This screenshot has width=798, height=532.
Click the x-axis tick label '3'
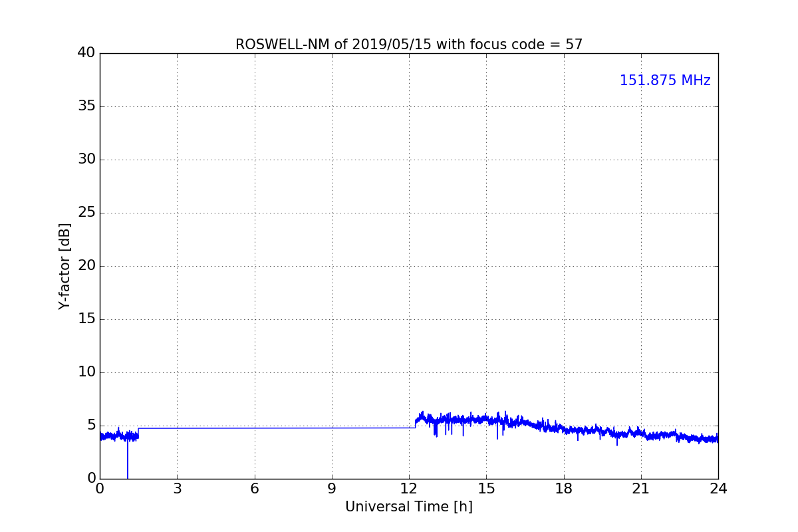(177, 489)
